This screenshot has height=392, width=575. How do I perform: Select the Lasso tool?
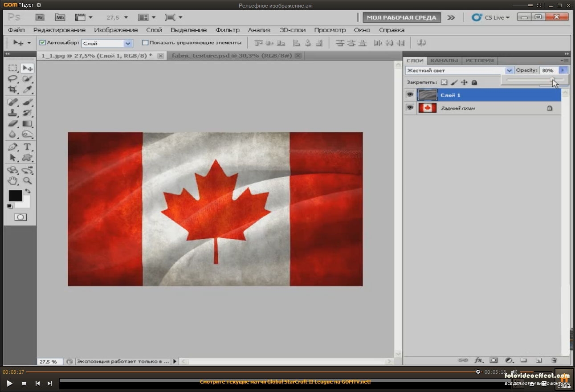13,79
